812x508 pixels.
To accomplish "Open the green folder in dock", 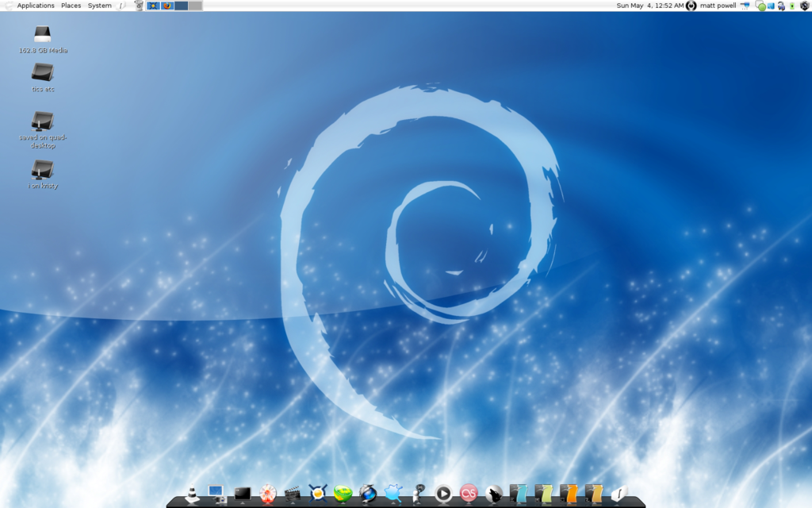I will (x=544, y=493).
